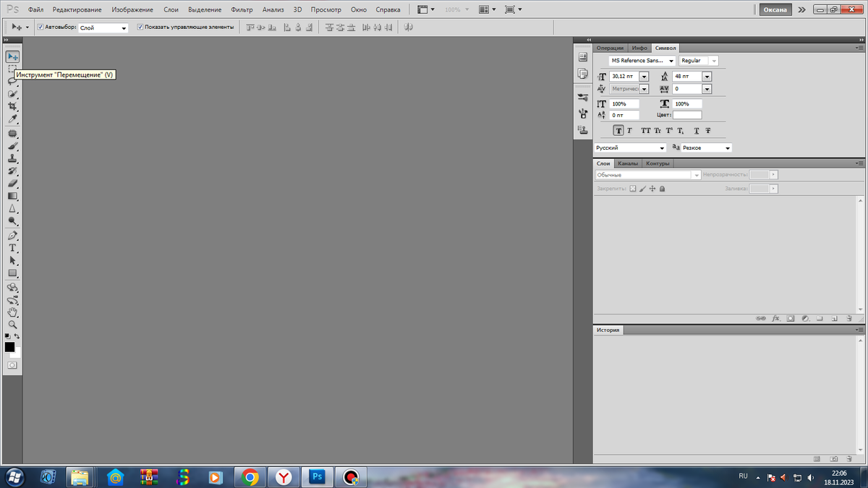
Task: Select the Path Selection tool
Action: (12, 260)
